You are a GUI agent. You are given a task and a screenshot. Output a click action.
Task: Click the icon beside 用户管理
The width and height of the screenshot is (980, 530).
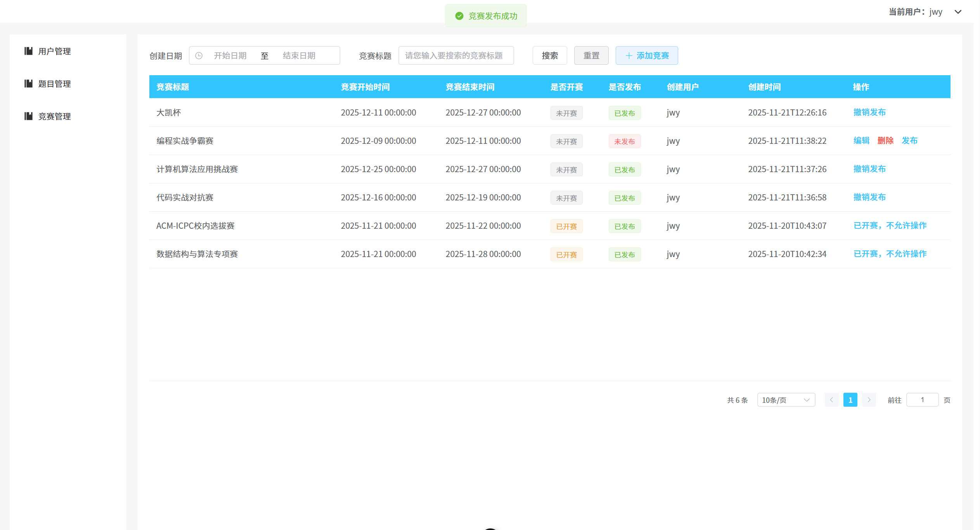tap(28, 51)
